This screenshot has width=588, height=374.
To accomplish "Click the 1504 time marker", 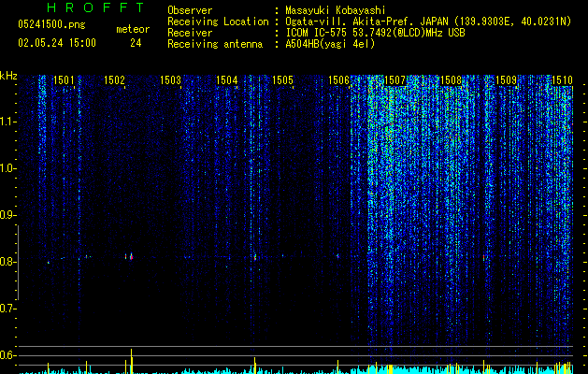I will pyautogui.click(x=227, y=80).
